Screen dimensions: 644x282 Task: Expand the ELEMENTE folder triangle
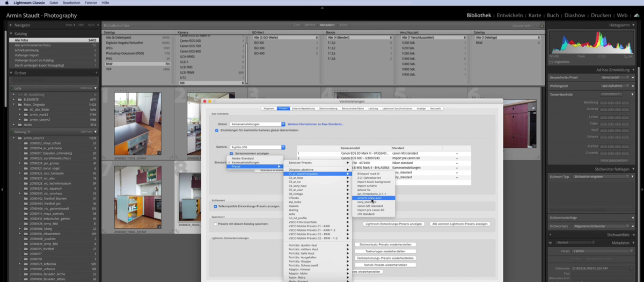click(14, 99)
